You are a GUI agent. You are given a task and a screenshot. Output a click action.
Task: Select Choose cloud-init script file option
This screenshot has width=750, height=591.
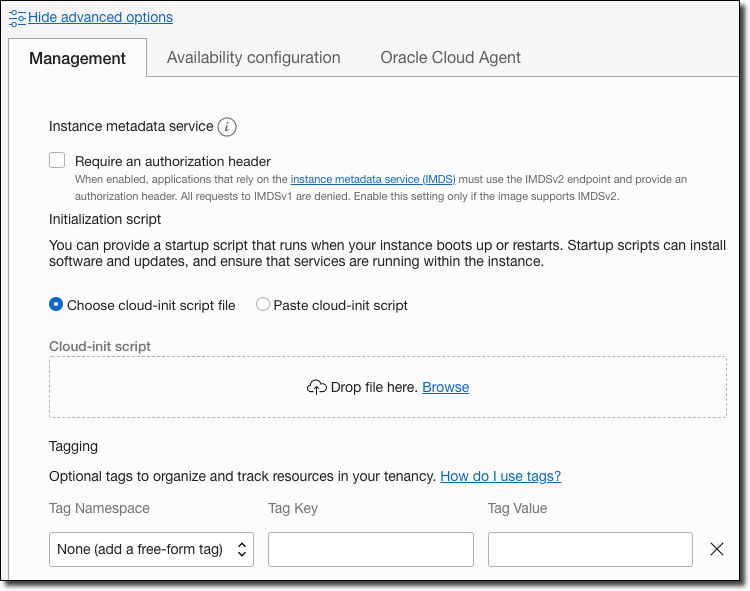(x=56, y=305)
